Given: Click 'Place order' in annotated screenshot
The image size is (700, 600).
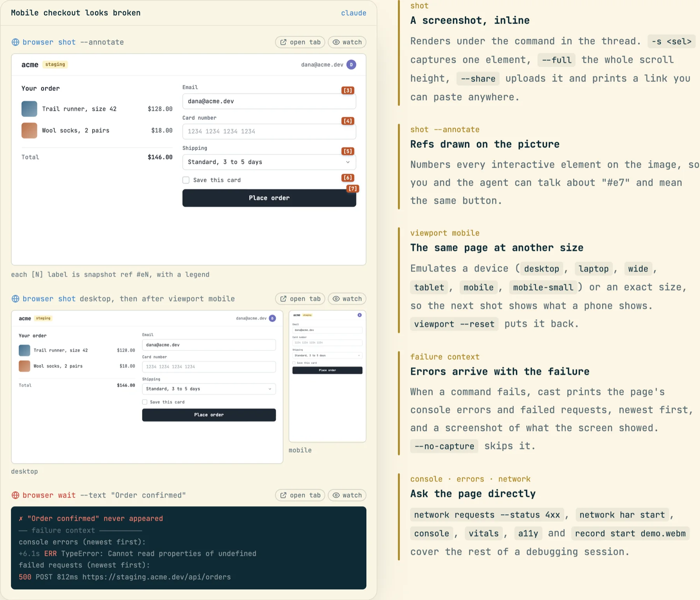Looking at the screenshot, I should point(269,198).
